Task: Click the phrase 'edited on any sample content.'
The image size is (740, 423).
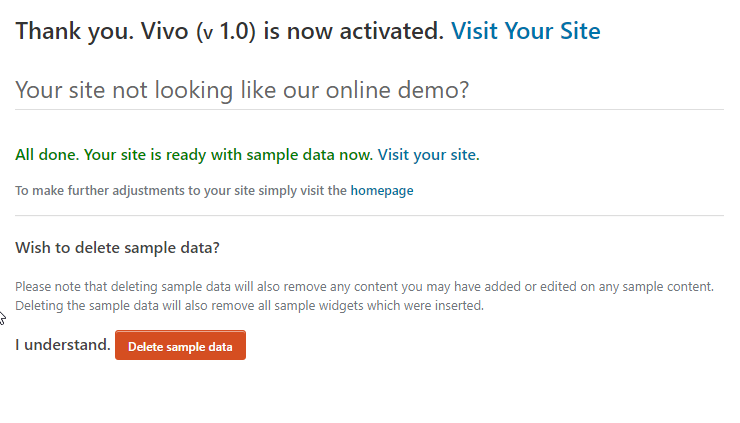Action: click(x=627, y=287)
